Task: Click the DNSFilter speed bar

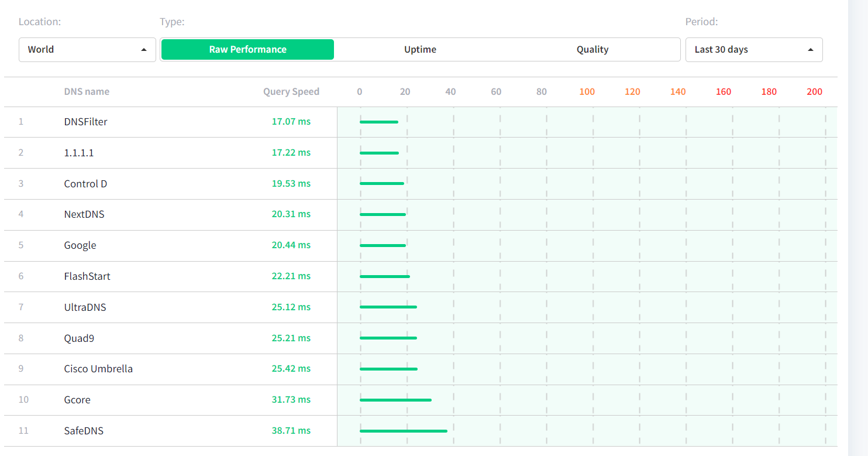Action: [x=379, y=122]
